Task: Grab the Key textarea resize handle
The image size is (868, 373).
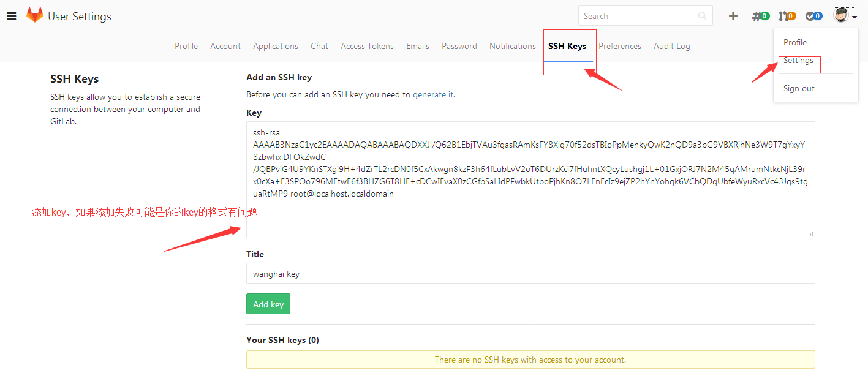Action: pos(811,234)
